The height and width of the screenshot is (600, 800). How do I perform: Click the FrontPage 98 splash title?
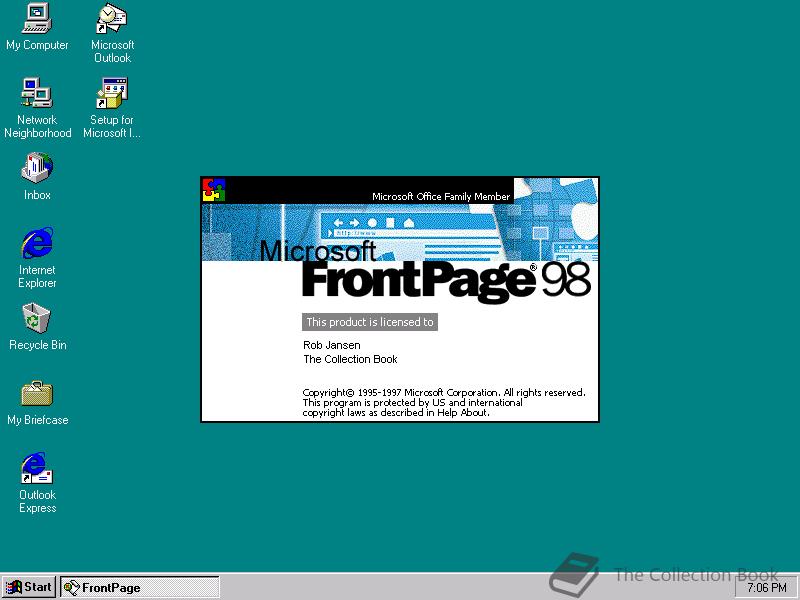446,282
